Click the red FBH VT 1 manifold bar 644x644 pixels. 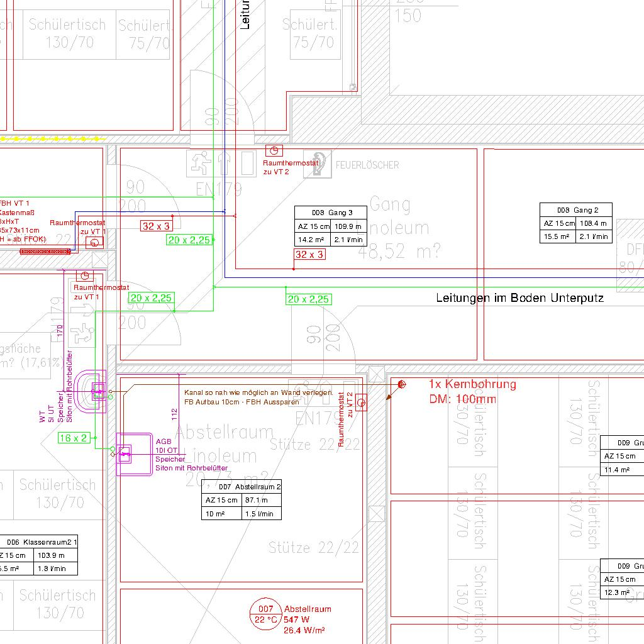click(x=44, y=252)
